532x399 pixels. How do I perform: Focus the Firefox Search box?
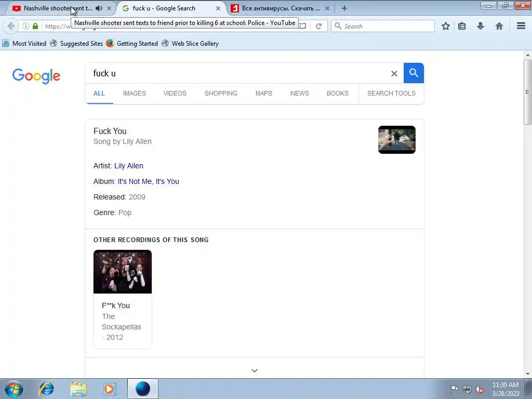click(x=383, y=26)
